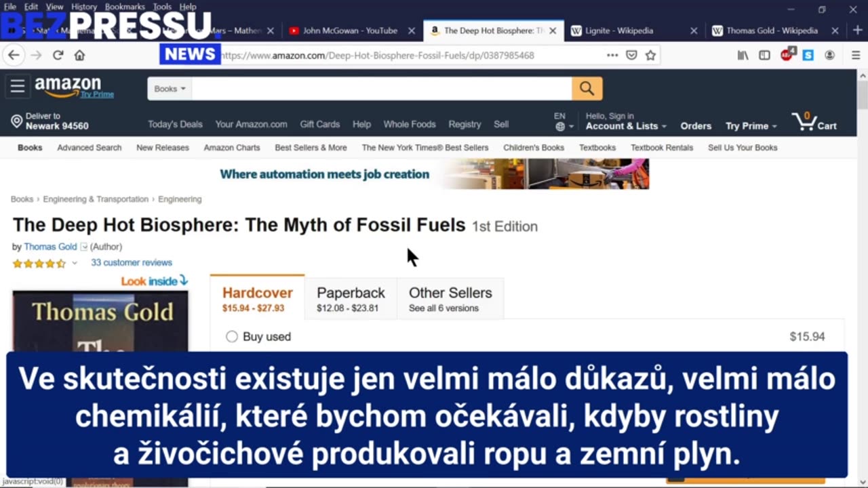
Task: Open the Whole Foods link
Action: [410, 125]
